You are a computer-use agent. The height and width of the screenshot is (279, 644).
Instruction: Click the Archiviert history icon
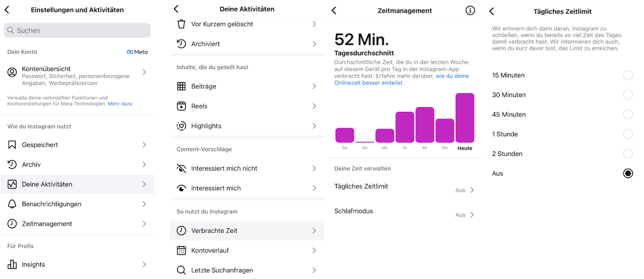pos(182,44)
